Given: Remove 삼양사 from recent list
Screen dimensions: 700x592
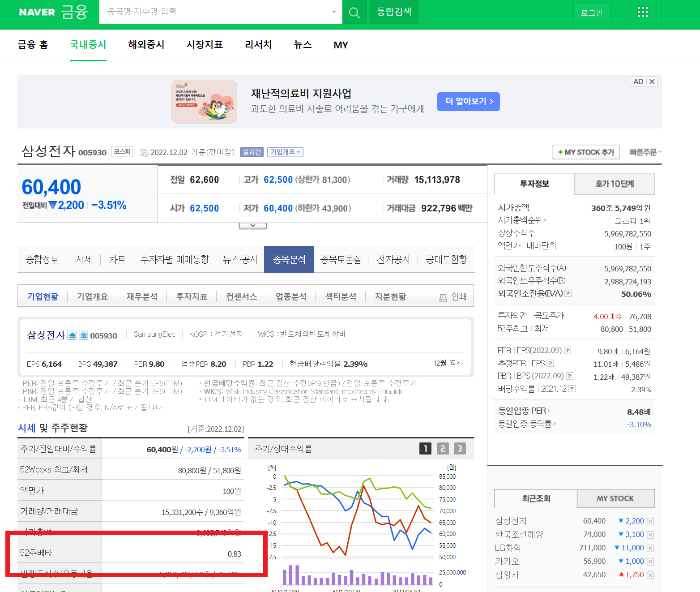Looking at the screenshot, I should tap(650, 575).
